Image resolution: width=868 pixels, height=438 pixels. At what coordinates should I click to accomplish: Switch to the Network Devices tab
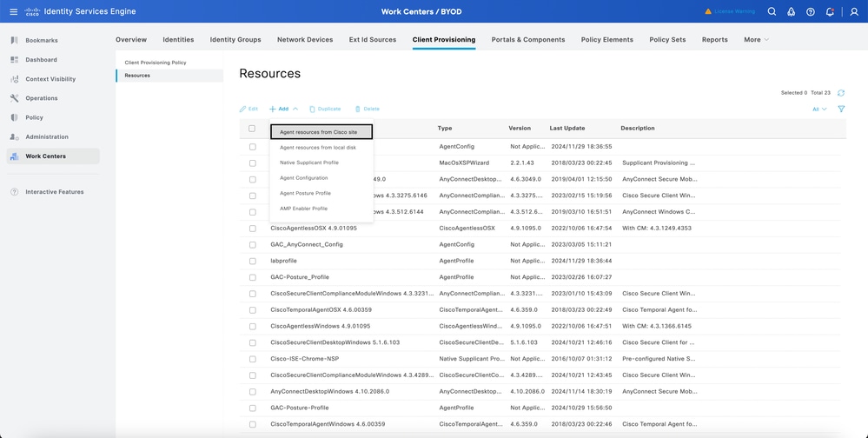tap(305, 40)
